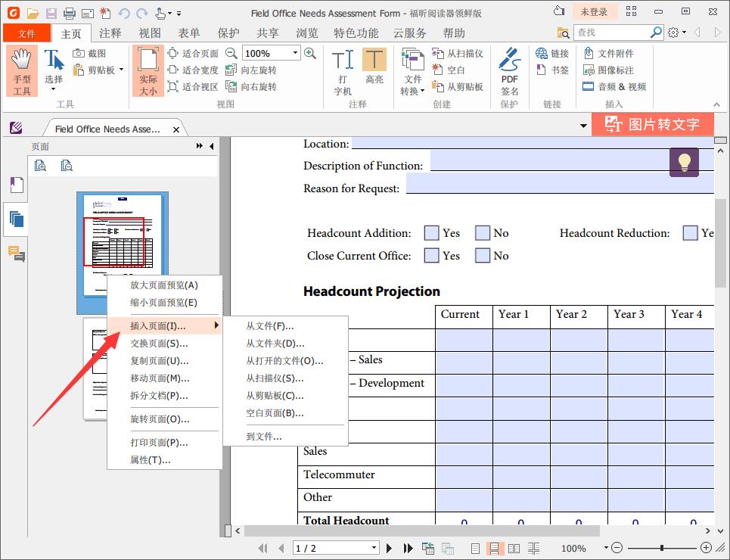The width and height of the screenshot is (730, 560).
Task: Toggle continuous facing view mode
Action: click(533, 549)
